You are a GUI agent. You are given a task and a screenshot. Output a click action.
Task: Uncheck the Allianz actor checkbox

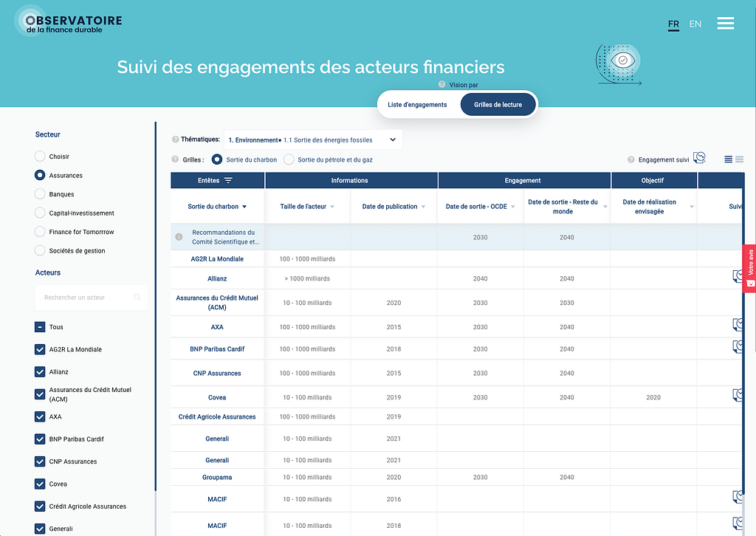(40, 372)
